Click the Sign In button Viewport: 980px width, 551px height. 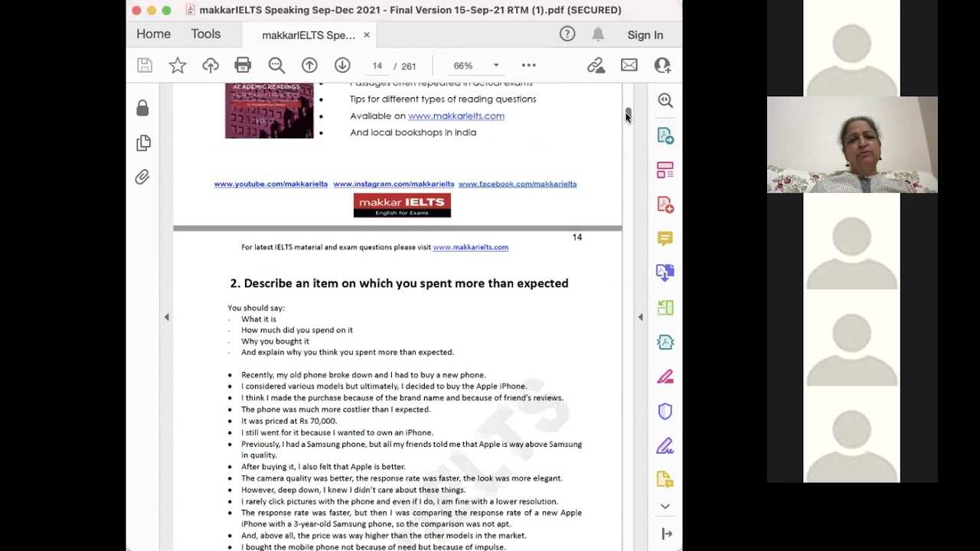point(645,35)
